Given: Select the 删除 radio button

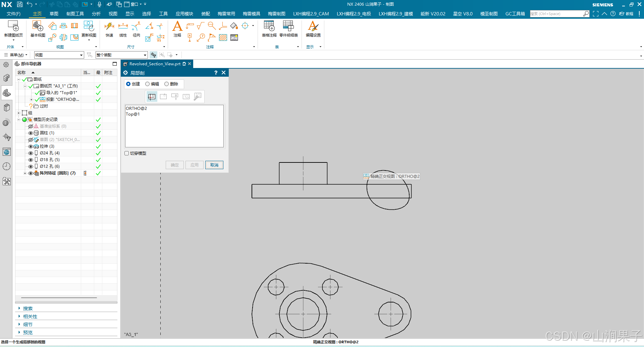Looking at the screenshot, I should coord(166,84).
